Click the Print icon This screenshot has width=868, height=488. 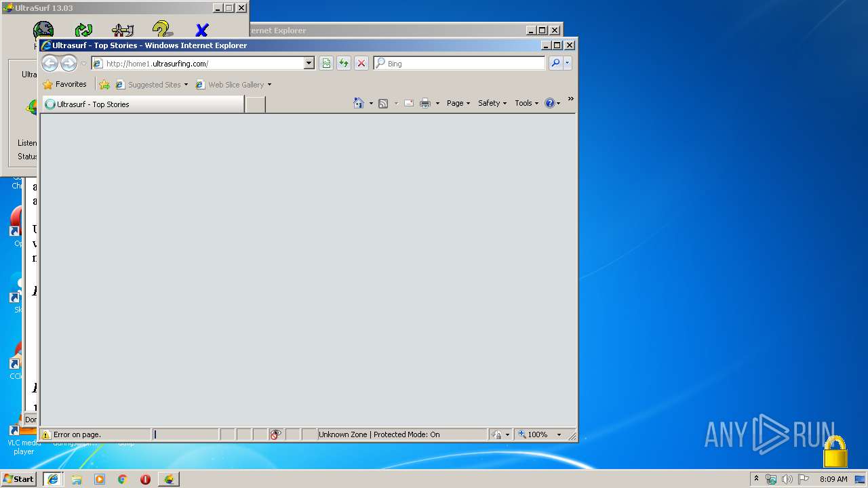click(425, 103)
